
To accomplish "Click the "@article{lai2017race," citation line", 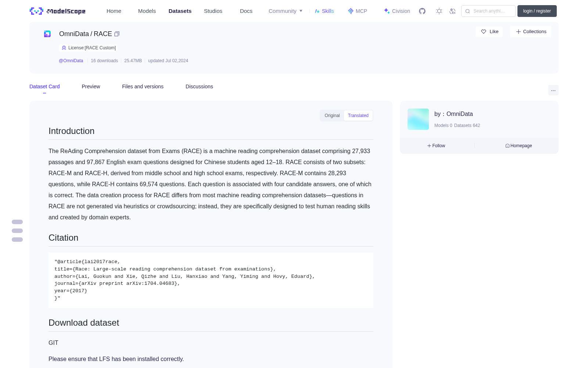I will 87,262.
